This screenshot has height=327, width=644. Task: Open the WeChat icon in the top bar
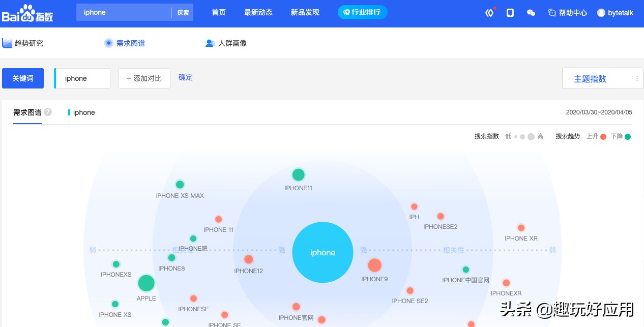pyautogui.click(x=531, y=13)
